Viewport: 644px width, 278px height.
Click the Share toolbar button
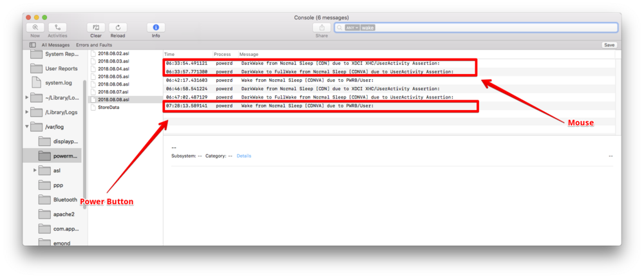tap(321, 28)
